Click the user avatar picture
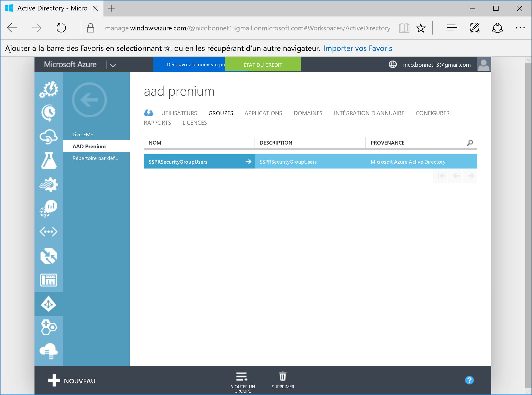532x395 pixels. click(x=483, y=64)
